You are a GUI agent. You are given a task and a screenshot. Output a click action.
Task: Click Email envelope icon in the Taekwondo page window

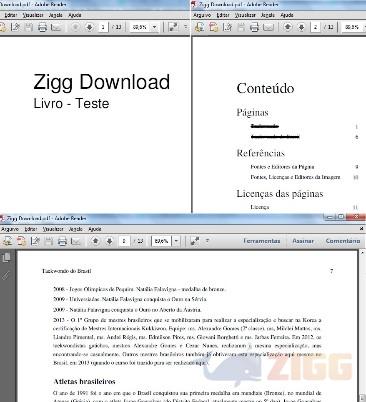click(x=76, y=241)
